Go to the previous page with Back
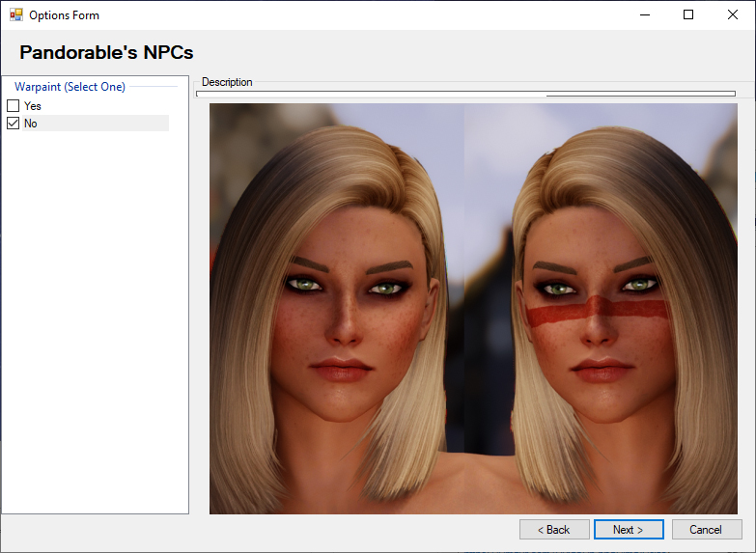The image size is (756, 553). coord(554,530)
